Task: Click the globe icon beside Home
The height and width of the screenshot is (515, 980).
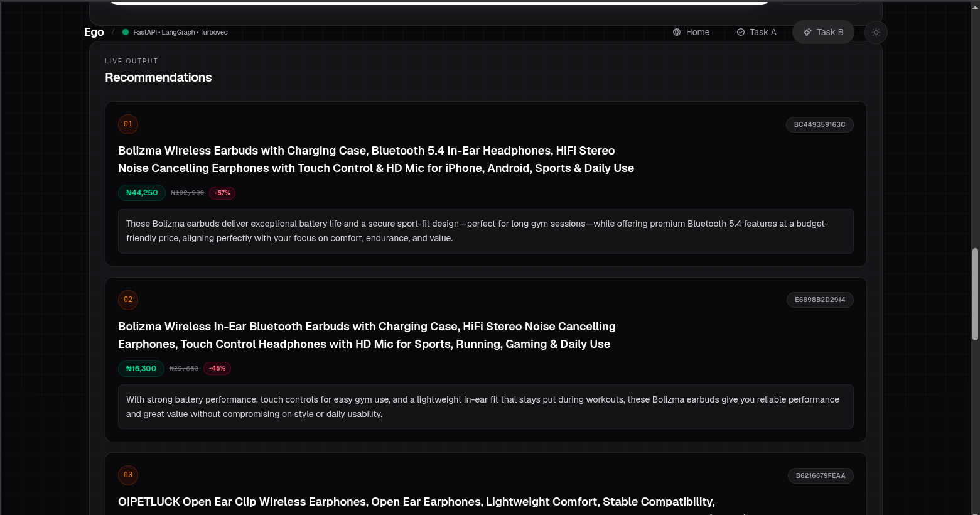Action: point(677,32)
